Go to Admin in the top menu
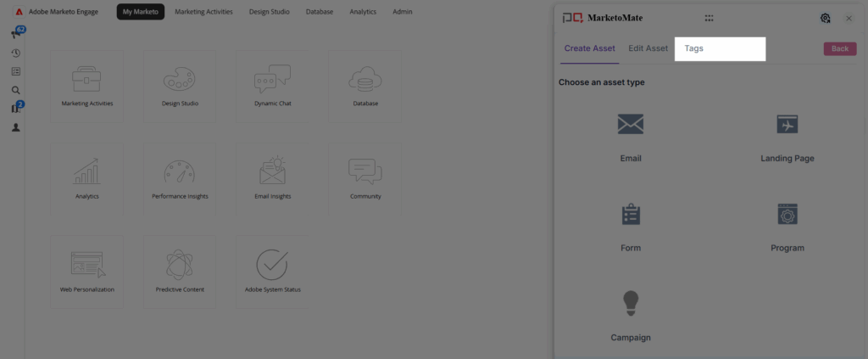868x359 pixels. point(403,12)
